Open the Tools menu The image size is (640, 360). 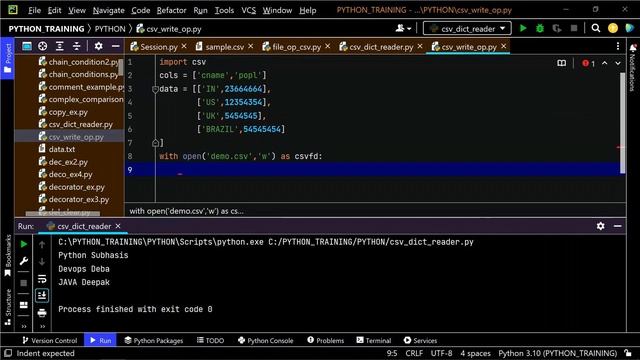224,10
